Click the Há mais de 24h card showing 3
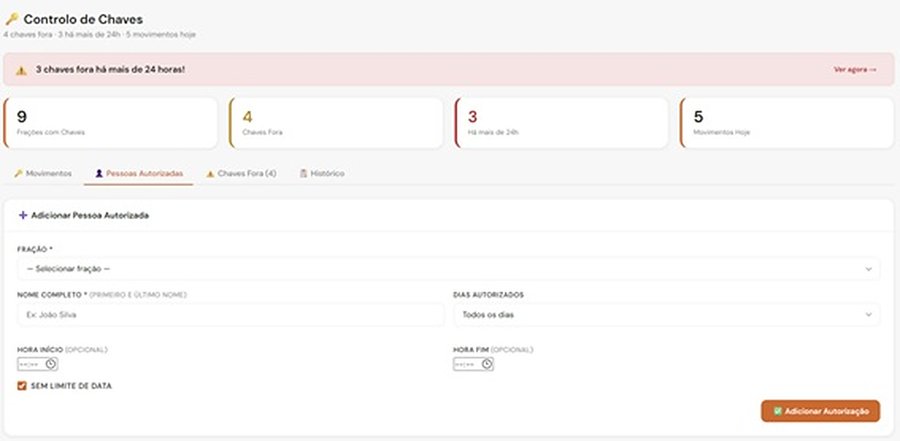This screenshot has width=900, height=441. pyautogui.click(x=561, y=123)
